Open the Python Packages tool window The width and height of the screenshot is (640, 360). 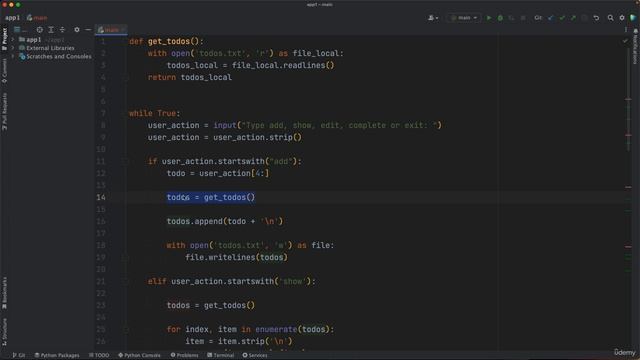pyautogui.click(x=57, y=355)
